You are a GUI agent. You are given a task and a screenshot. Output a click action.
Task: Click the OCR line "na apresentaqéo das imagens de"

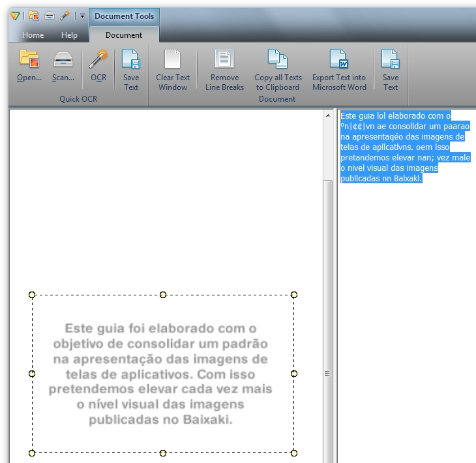[402, 137]
